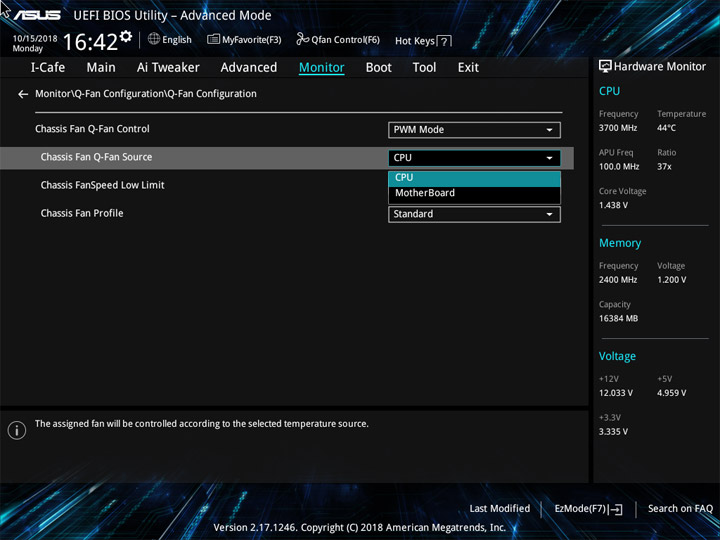Click the 2400 MHz memory frequency value
720x540 pixels.
coord(618,280)
